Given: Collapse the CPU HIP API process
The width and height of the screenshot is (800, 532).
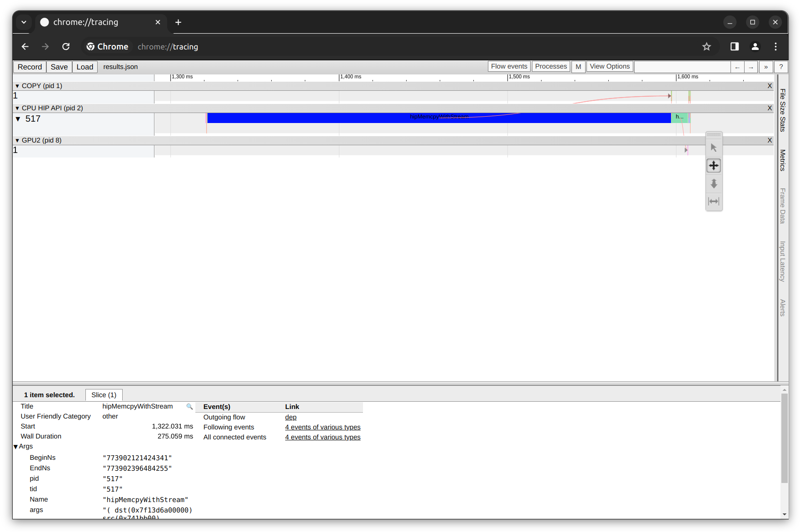Looking at the screenshot, I should click(17, 108).
